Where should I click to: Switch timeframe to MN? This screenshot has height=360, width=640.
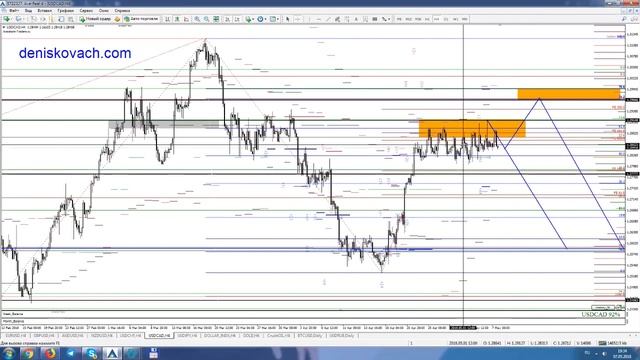point(464,19)
